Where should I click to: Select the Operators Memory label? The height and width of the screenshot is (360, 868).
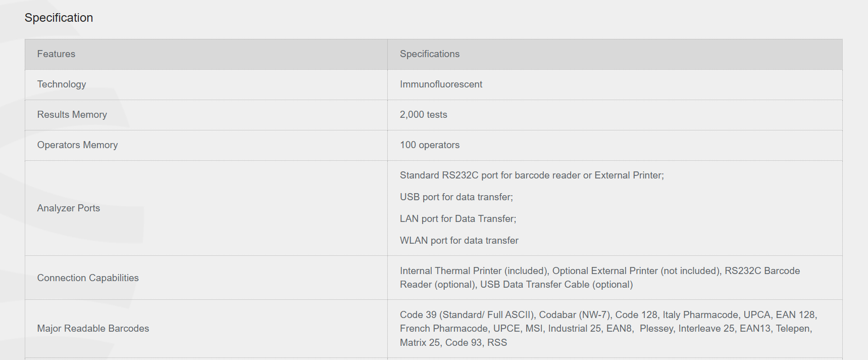click(77, 145)
